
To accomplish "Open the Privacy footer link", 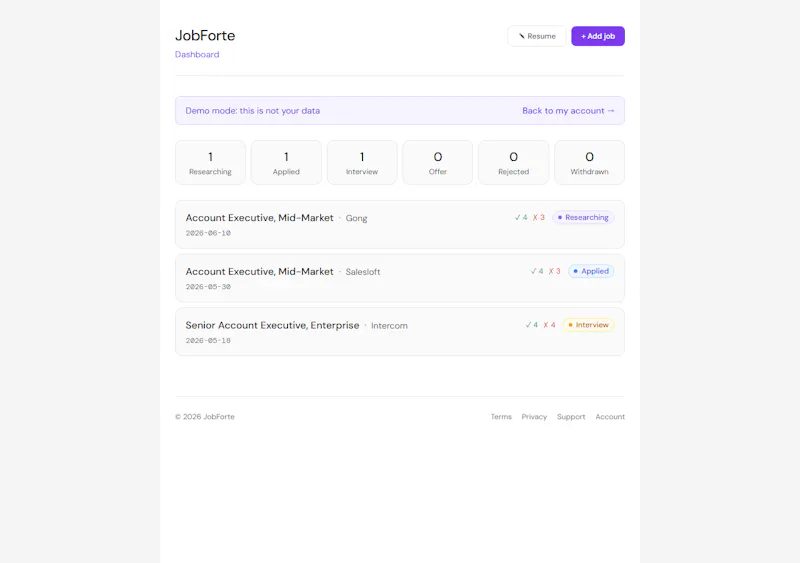I will [534, 417].
